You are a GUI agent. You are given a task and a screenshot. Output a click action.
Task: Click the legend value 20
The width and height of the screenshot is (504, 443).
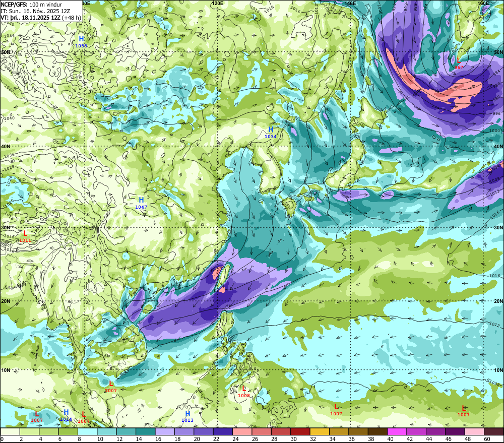click(x=197, y=439)
